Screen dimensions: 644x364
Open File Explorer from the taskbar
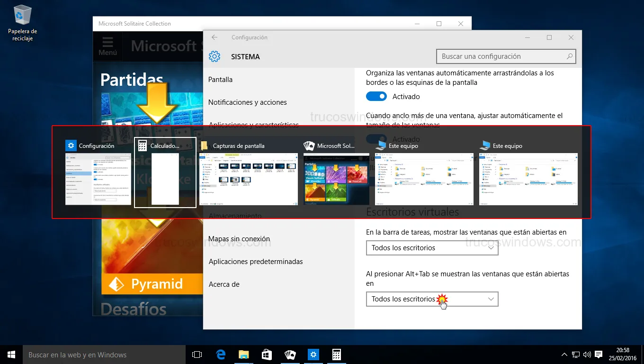pyautogui.click(x=243, y=355)
